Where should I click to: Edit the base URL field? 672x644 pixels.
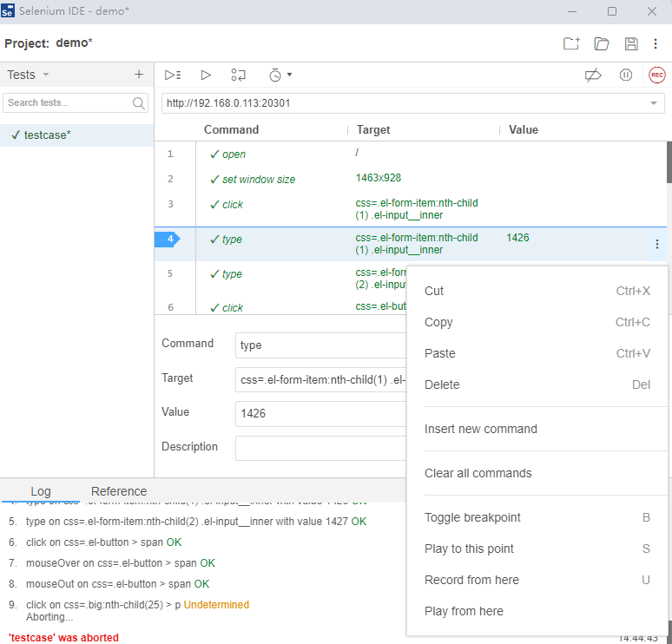pyautogui.click(x=412, y=102)
